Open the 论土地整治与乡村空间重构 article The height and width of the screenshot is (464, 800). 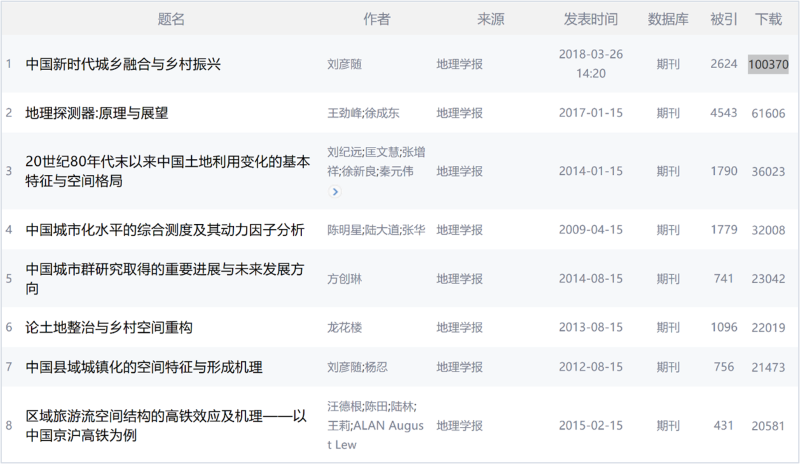click(x=109, y=327)
